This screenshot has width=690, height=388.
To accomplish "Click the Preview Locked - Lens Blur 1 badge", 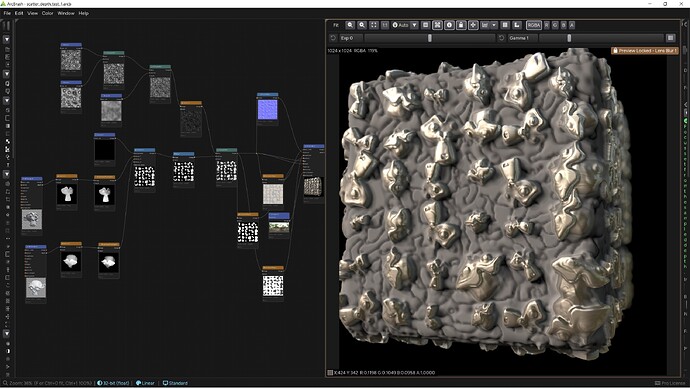I will (645, 51).
